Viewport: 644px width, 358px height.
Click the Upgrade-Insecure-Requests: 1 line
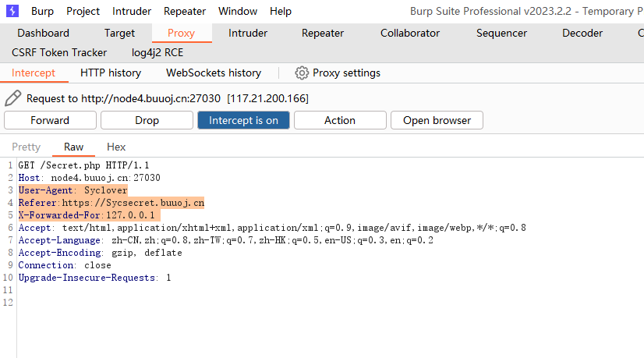point(94,278)
